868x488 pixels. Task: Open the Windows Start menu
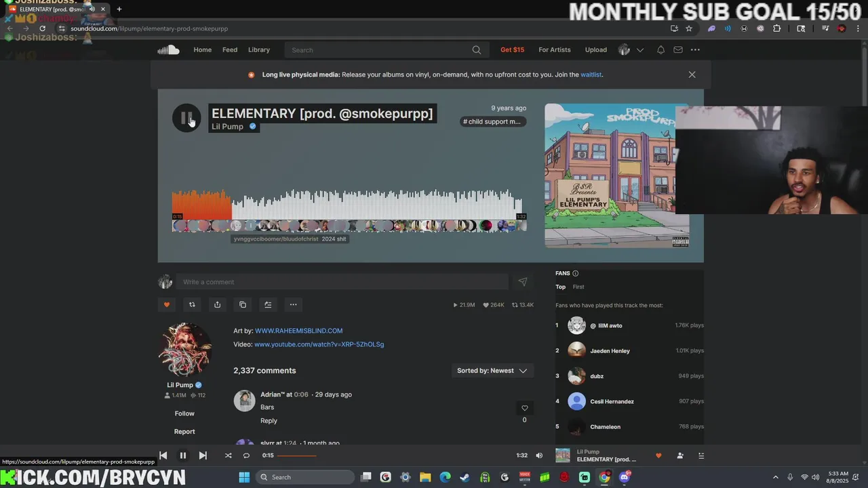coord(244,477)
